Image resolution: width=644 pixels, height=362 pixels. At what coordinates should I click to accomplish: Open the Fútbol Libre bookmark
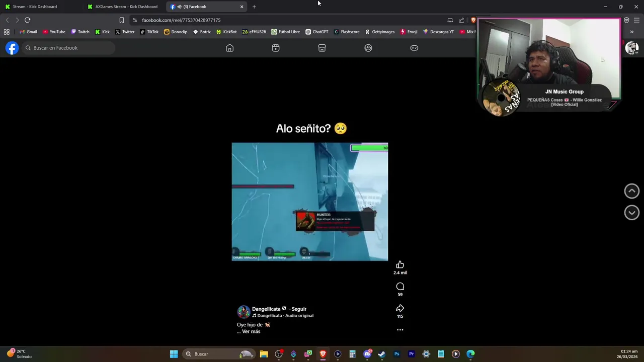click(x=285, y=32)
